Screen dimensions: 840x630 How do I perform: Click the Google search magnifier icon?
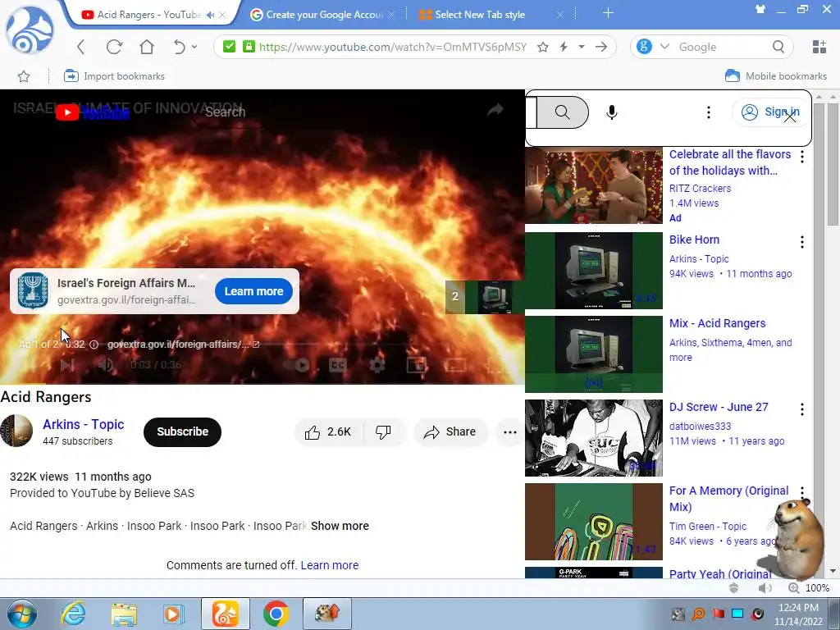(x=778, y=47)
